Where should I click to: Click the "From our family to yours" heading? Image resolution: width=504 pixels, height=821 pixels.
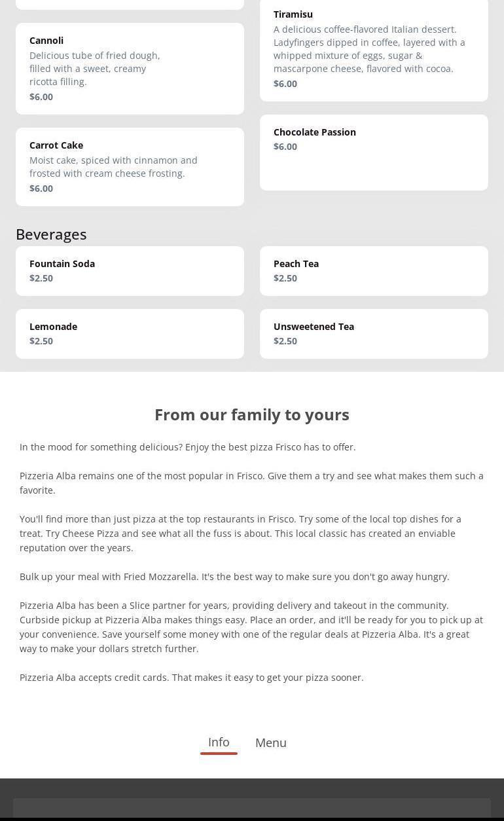pyautogui.click(x=252, y=414)
